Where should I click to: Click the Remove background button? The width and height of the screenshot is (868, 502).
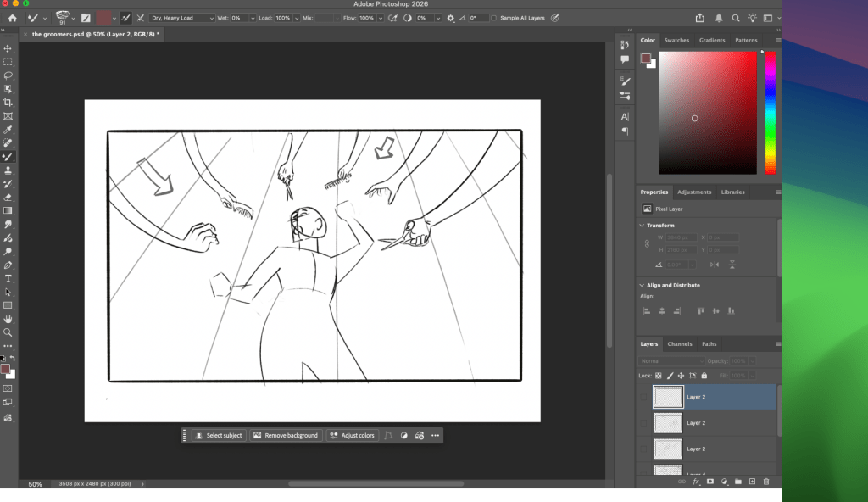pyautogui.click(x=286, y=436)
